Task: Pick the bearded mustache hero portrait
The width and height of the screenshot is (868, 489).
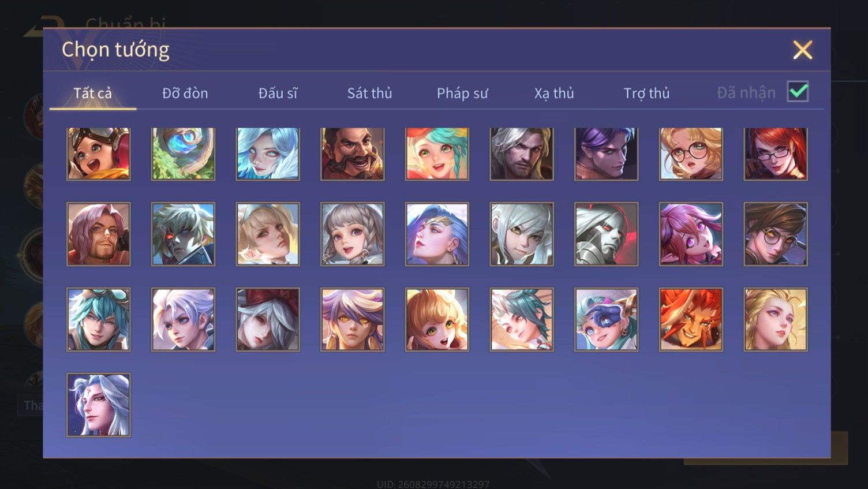Action: point(353,154)
